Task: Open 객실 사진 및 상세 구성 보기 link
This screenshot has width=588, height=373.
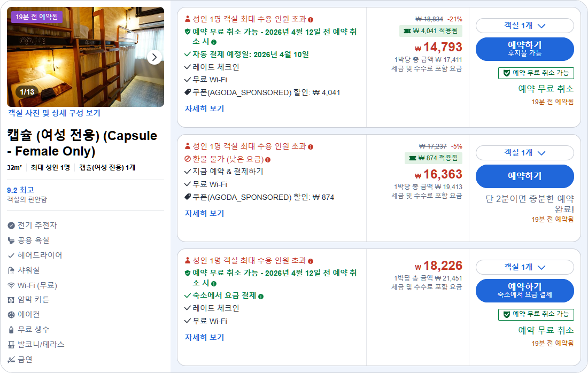Action: [x=55, y=113]
